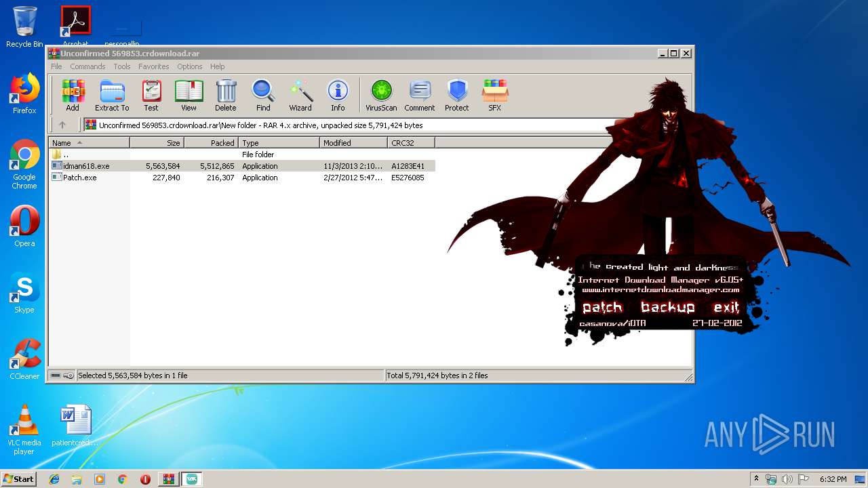Select the Patch.exe file row
This screenshot has width=868, height=488.
242,178
